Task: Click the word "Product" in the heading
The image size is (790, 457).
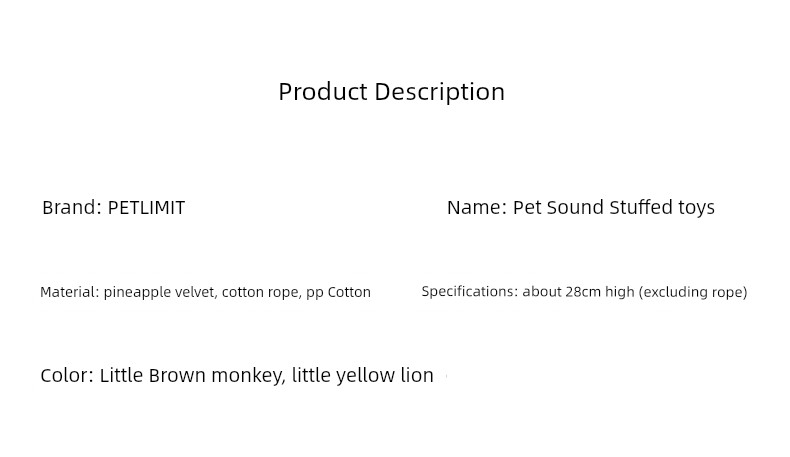Action: (x=322, y=92)
